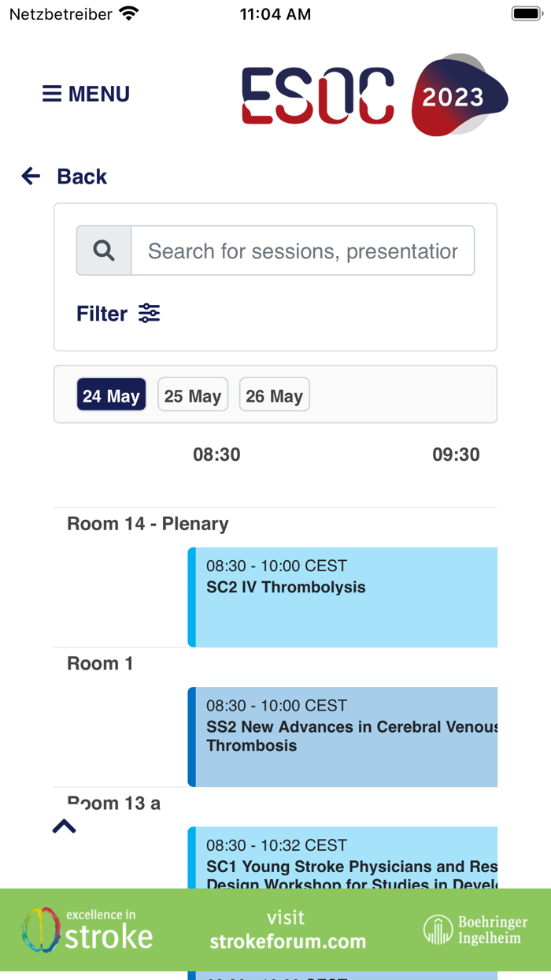Switch to the 26 May tab
This screenshot has height=980, width=551.
[274, 395]
